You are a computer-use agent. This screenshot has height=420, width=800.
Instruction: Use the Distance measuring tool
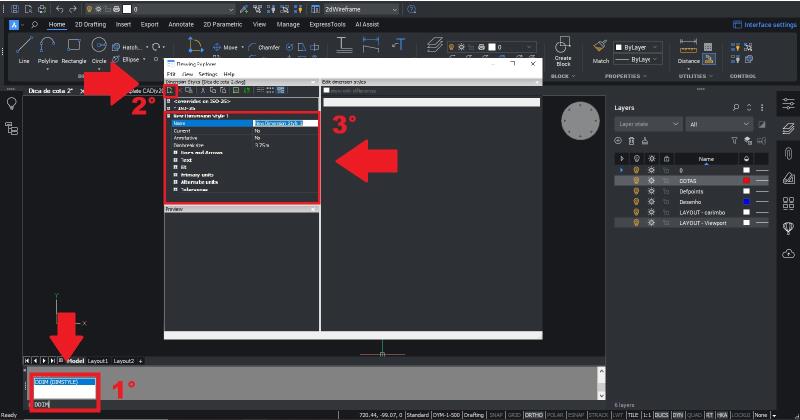click(688, 47)
